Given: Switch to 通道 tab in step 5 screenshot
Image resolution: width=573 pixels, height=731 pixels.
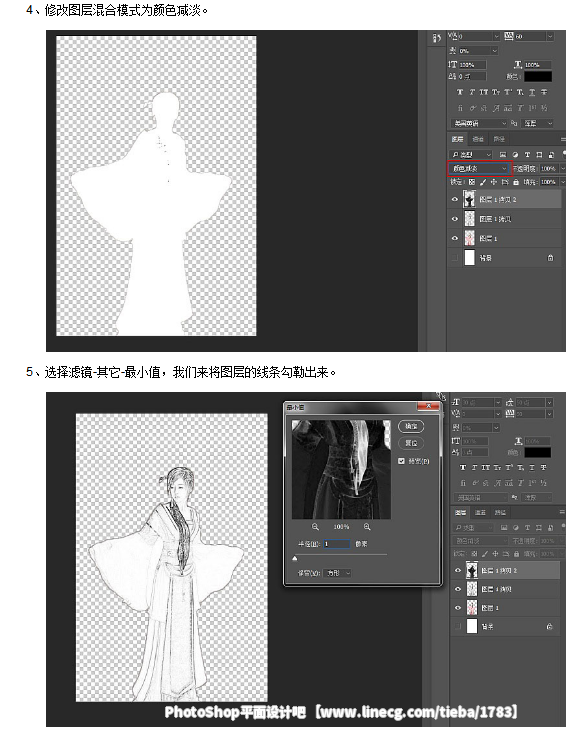Looking at the screenshot, I should (480, 512).
